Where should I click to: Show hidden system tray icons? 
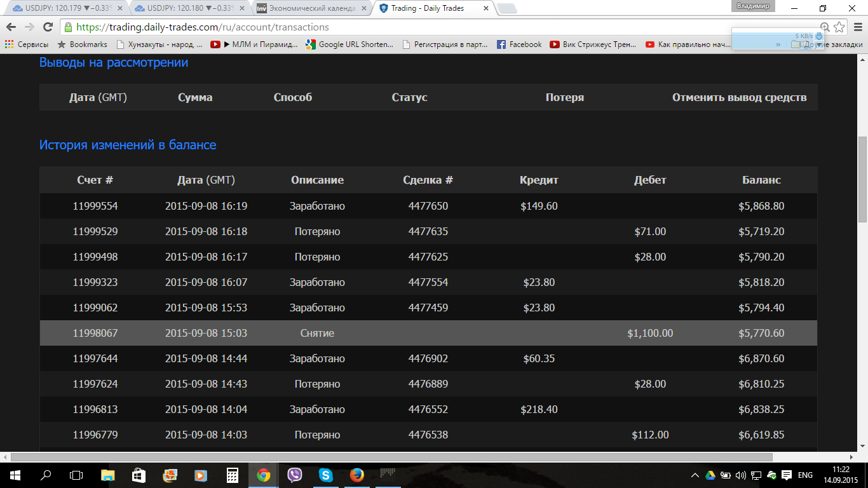[695, 475]
